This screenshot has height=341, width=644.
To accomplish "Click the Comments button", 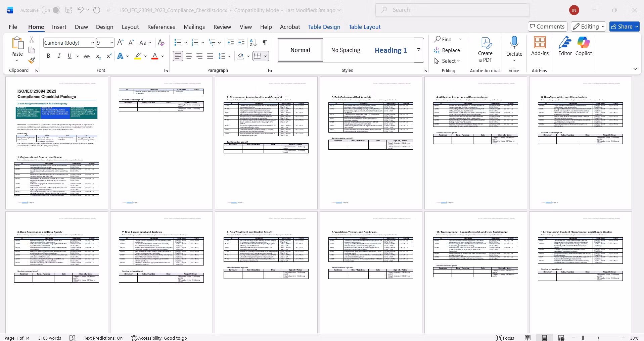I will [547, 27].
